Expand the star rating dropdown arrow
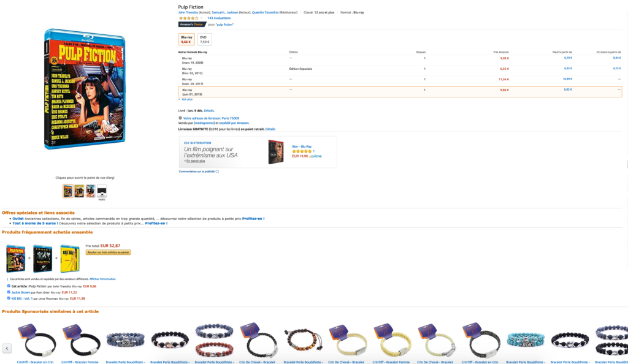This screenshot has width=628, height=364. click(x=201, y=18)
